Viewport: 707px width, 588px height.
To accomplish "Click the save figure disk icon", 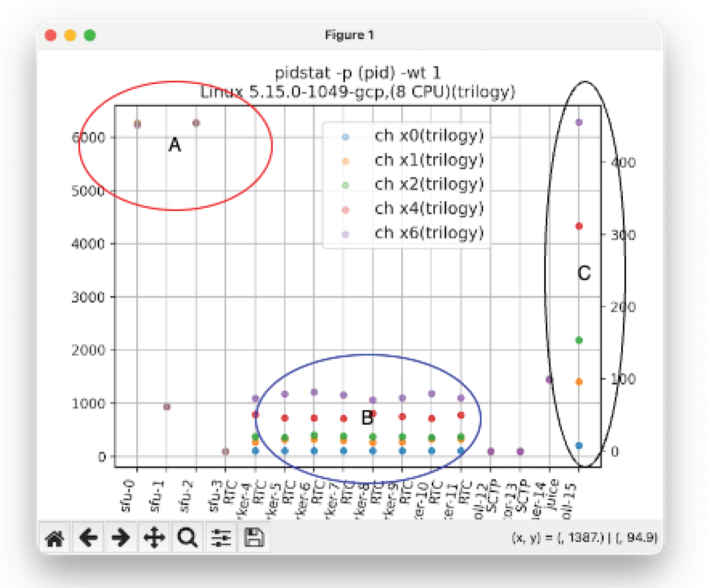I will pyautogui.click(x=255, y=538).
